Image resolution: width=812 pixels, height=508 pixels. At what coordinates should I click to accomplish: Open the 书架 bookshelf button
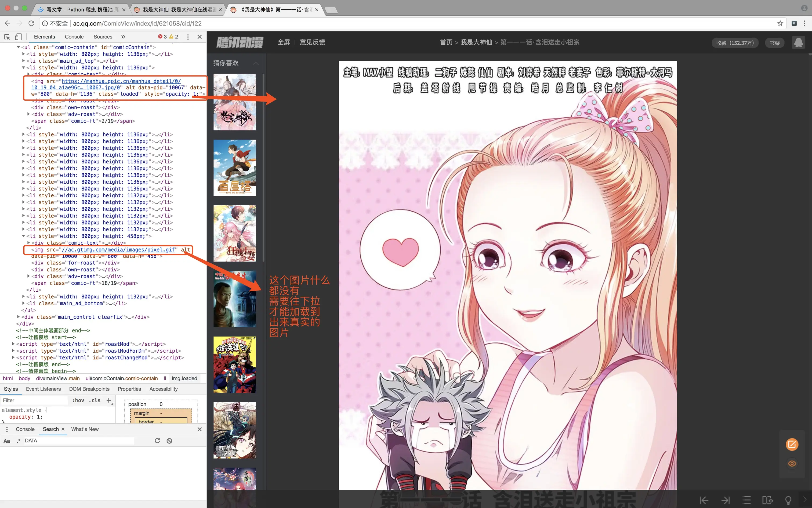[x=775, y=43]
